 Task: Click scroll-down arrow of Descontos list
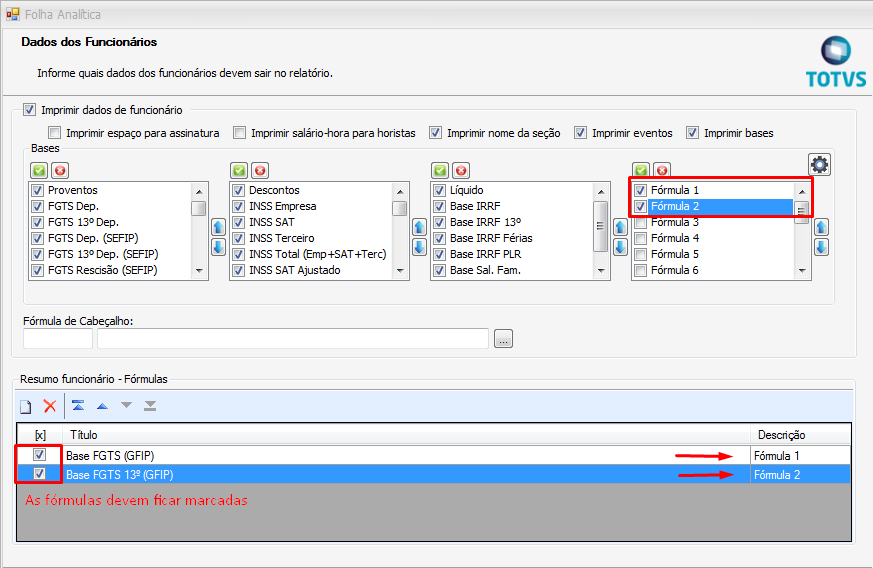pyautogui.click(x=400, y=271)
